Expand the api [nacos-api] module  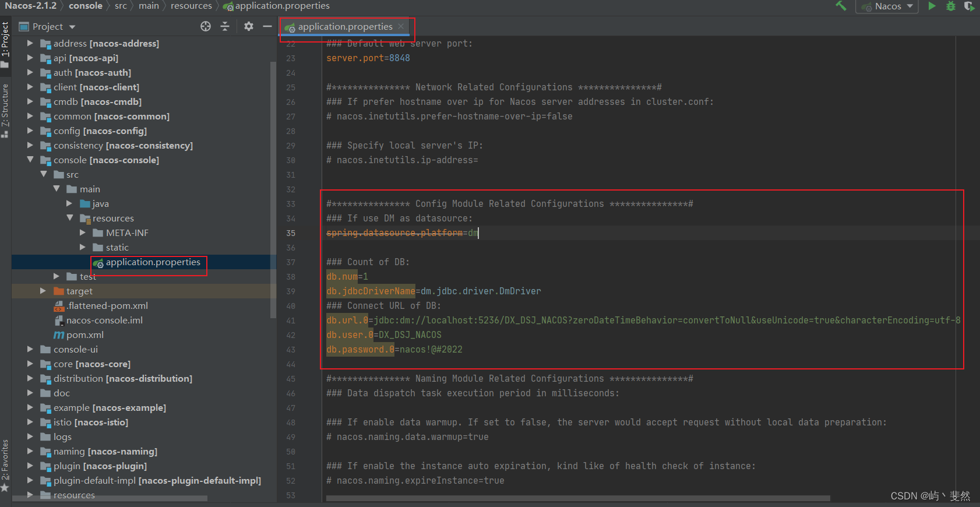(30, 58)
